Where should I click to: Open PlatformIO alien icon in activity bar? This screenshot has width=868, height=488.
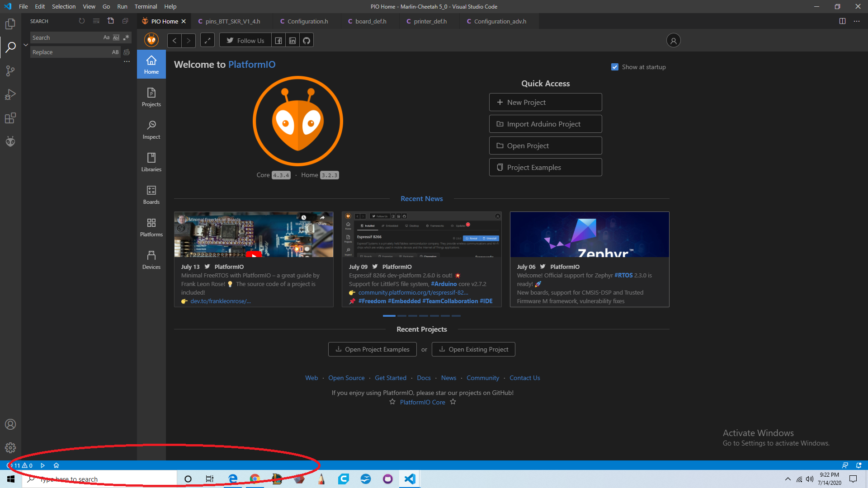point(10,142)
